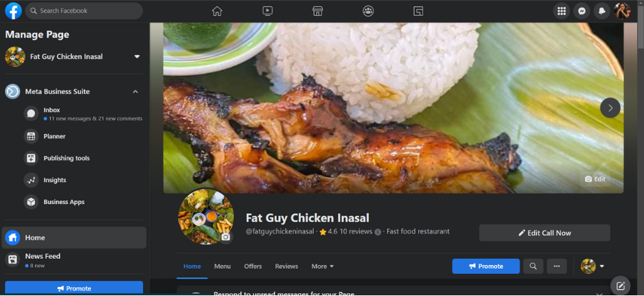The width and height of the screenshot is (644, 296).
Task: Open the Watch video icon
Action: click(x=267, y=11)
